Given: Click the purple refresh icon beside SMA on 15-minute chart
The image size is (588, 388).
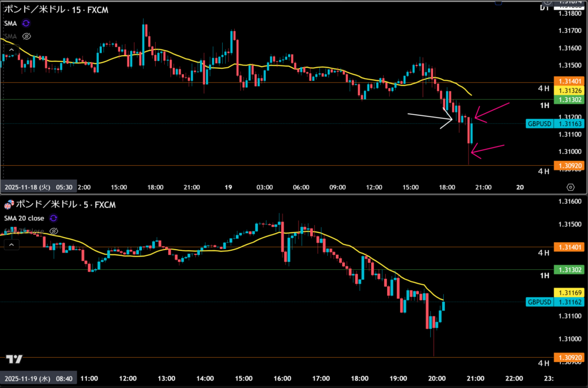Looking at the screenshot, I should click(x=26, y=24).
